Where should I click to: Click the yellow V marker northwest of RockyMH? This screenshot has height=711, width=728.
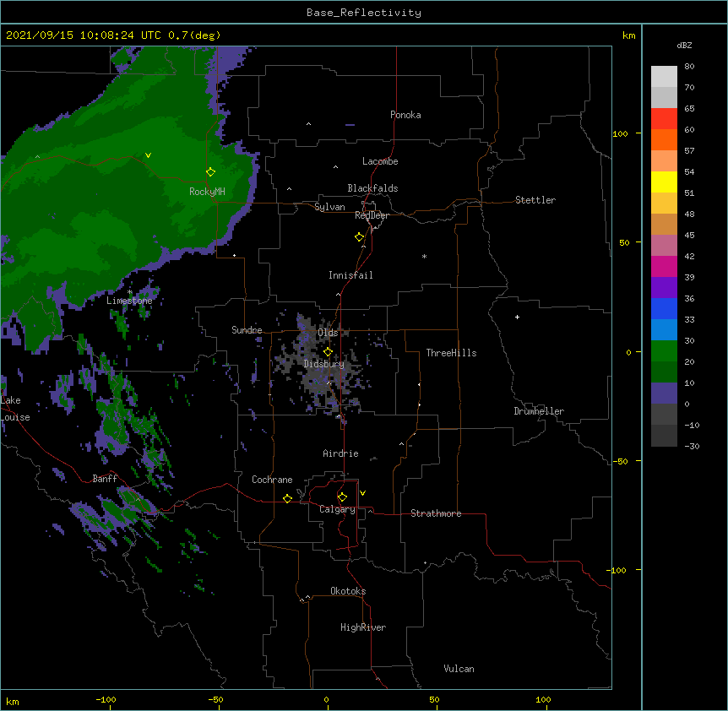pos(148,155)
